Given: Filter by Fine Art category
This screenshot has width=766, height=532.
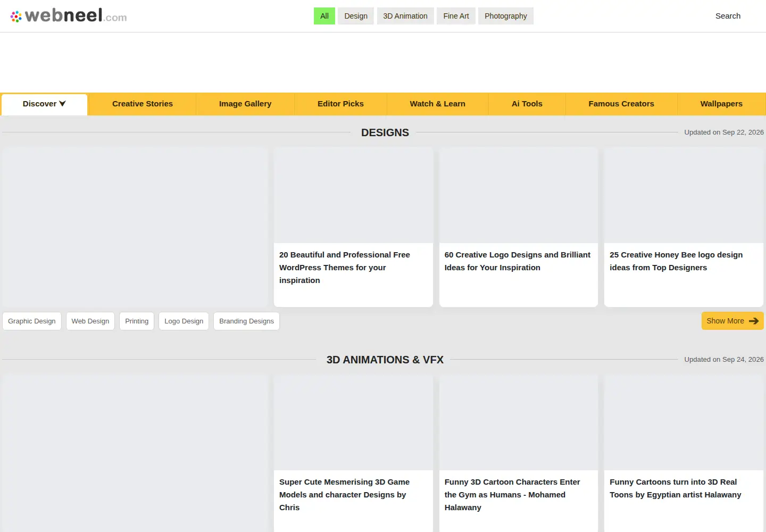Looking at the screenshot, I should 456,16.
